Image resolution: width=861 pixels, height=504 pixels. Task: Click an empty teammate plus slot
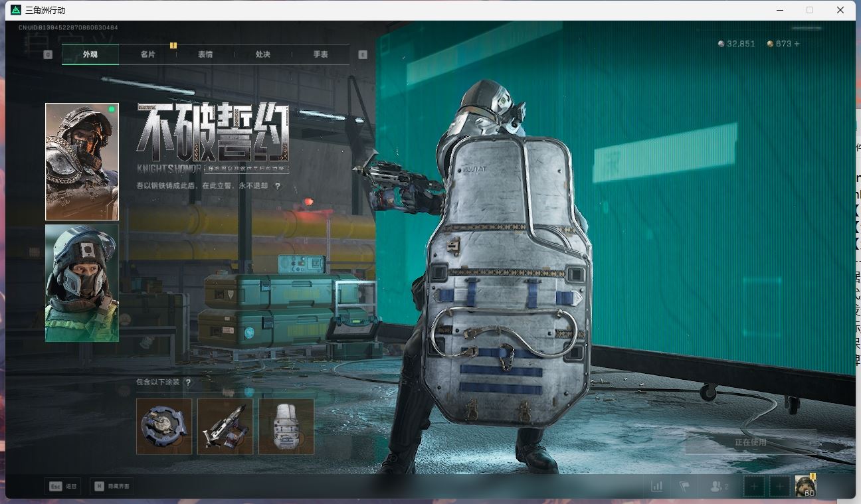(x=754, y=486)
